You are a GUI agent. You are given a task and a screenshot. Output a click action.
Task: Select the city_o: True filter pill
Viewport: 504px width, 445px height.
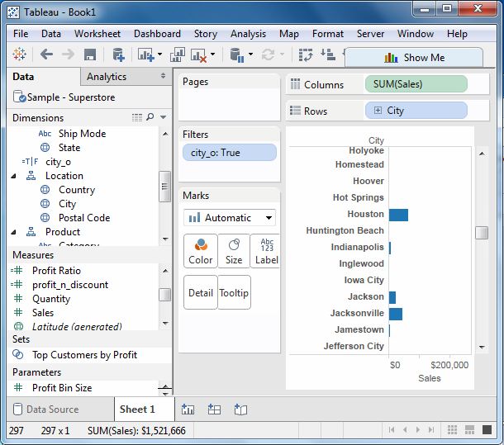click(229, 153)
